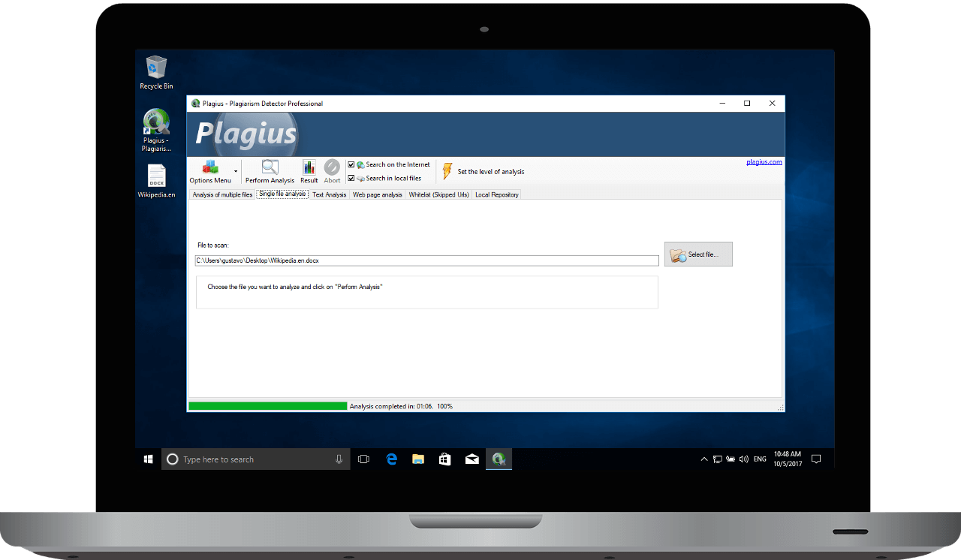
Task: Toggle the Search on the Internet checkbox
Action: 351,164
